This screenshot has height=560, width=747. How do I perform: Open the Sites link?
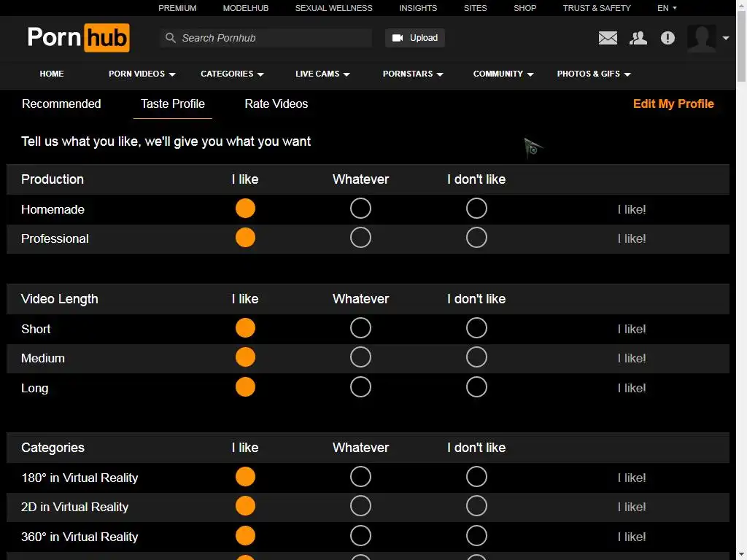476,8
